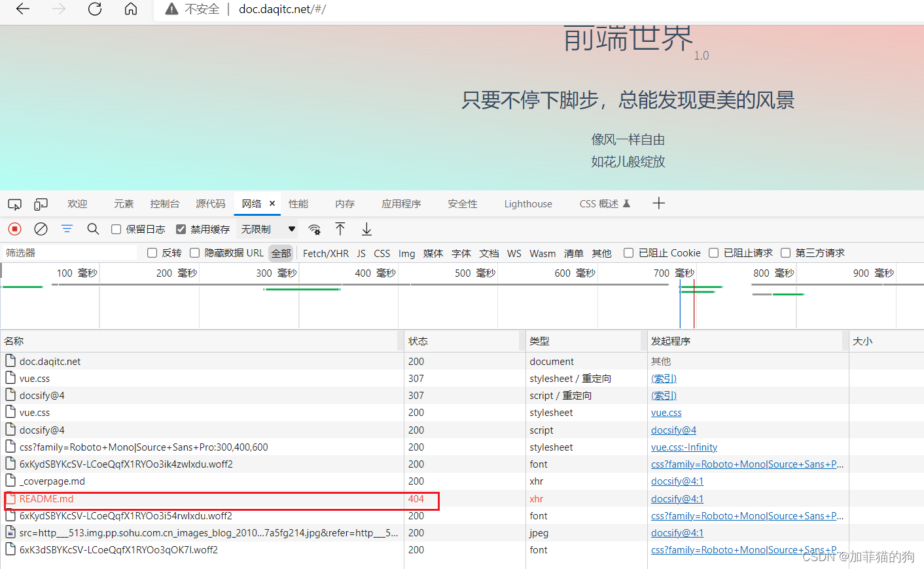Open the network request filter funnel
Screen dimensions: 924x569
[67, 229]
